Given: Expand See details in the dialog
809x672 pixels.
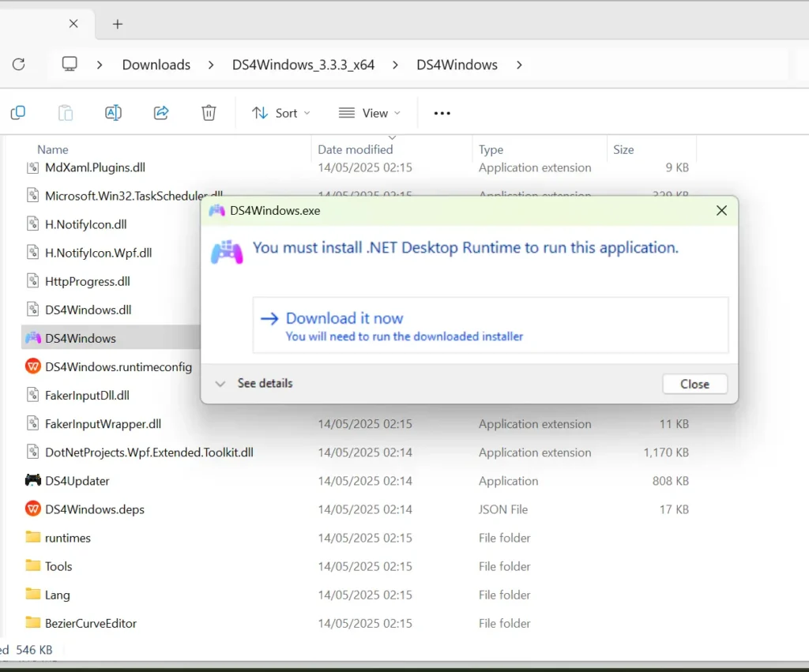Looking at the screenshot, I should point(254,384).
